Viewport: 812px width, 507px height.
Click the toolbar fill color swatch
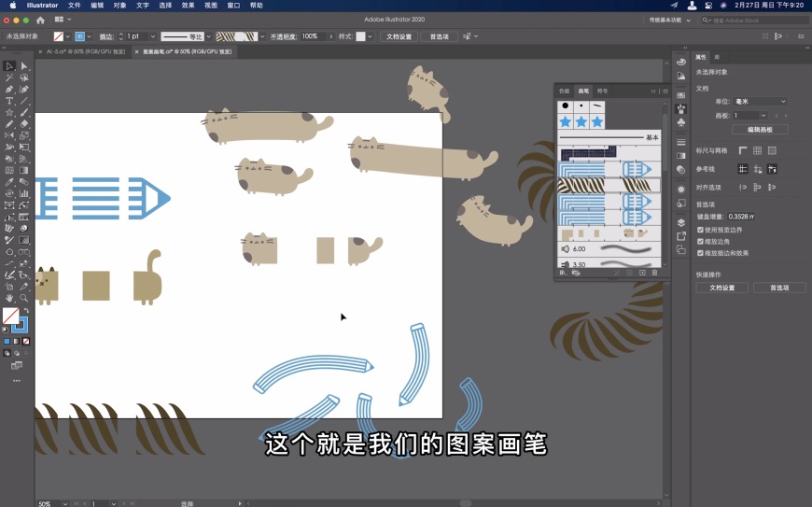coord(10,316)
